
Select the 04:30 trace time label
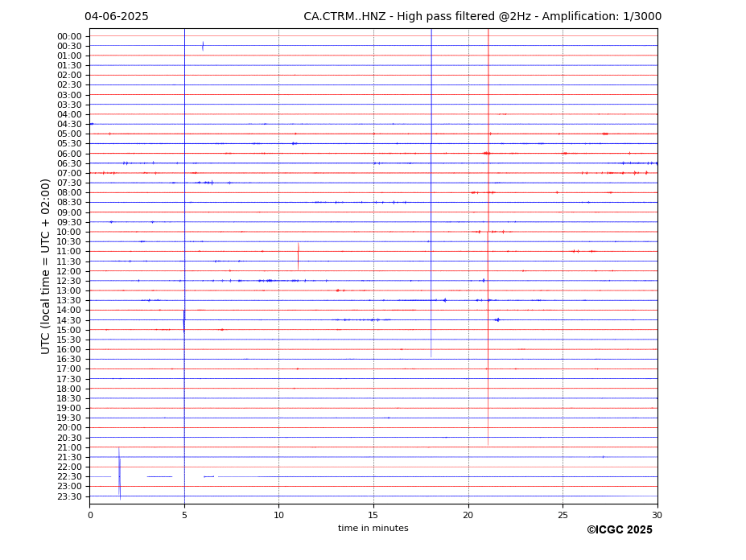click(x=69, y=124)
